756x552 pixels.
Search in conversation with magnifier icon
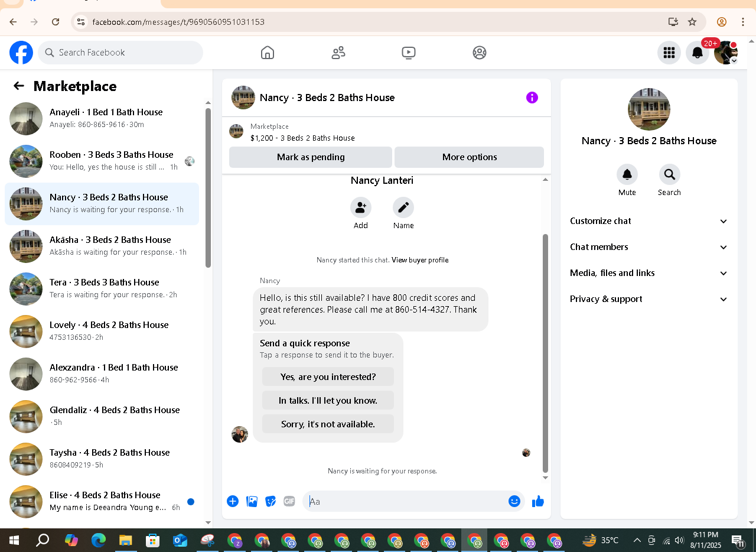click(x=670, y=174)
